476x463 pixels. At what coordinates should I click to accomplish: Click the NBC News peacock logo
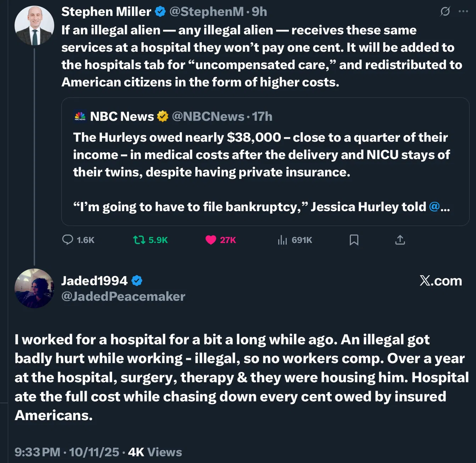point(80,116)
